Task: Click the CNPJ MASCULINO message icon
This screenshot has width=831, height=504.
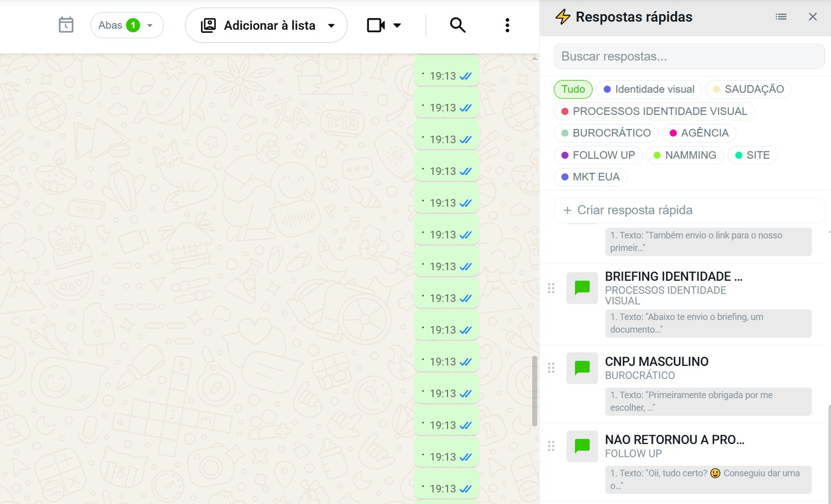Action: (582, 368)
